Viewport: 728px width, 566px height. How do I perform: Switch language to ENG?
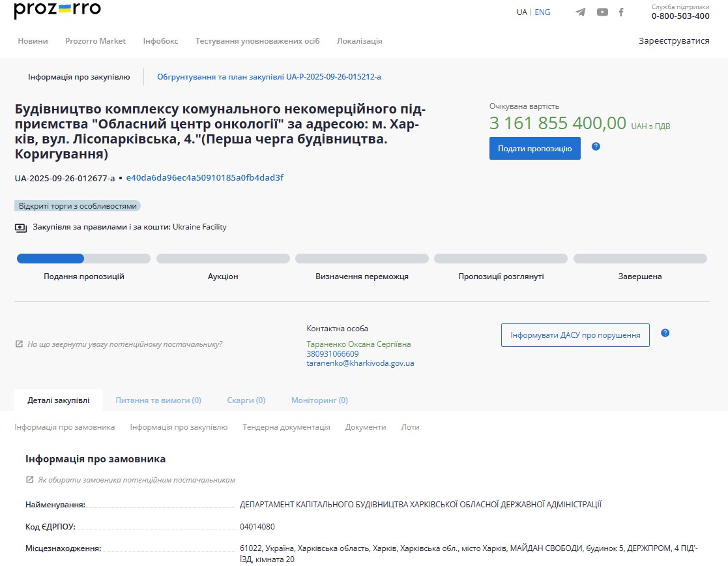click(542, 12)
